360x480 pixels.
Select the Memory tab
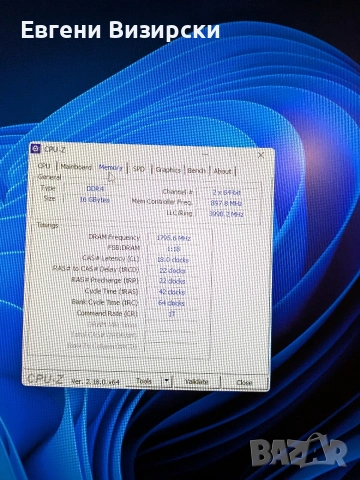tap(111, 168)
